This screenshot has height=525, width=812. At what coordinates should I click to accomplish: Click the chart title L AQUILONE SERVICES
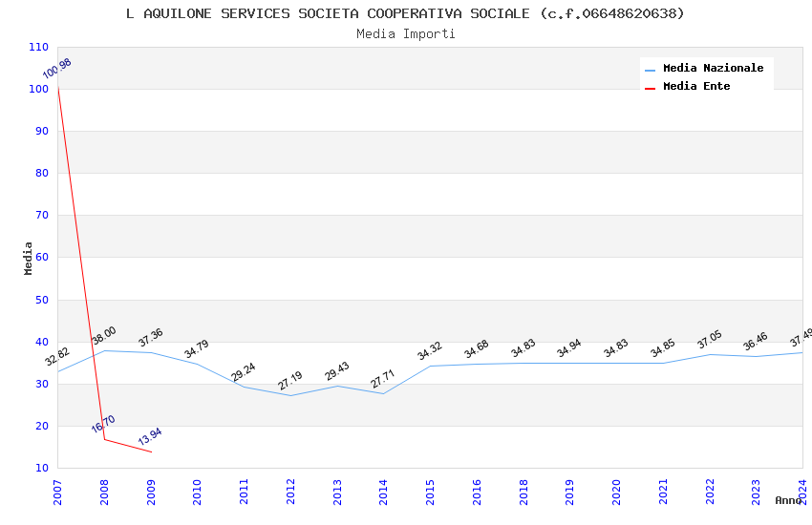(x=405, y=13)
